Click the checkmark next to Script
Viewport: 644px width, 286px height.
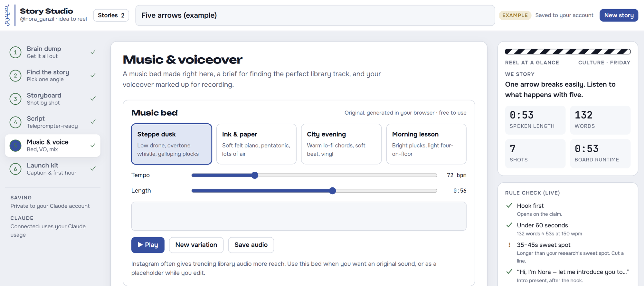[x=93, y=122]
